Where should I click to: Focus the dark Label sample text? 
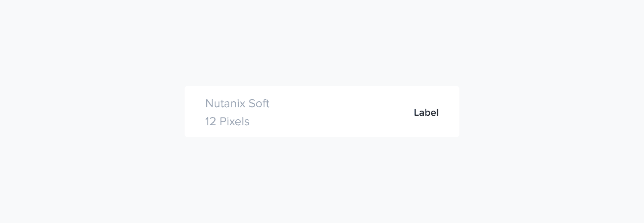[426, 113]
